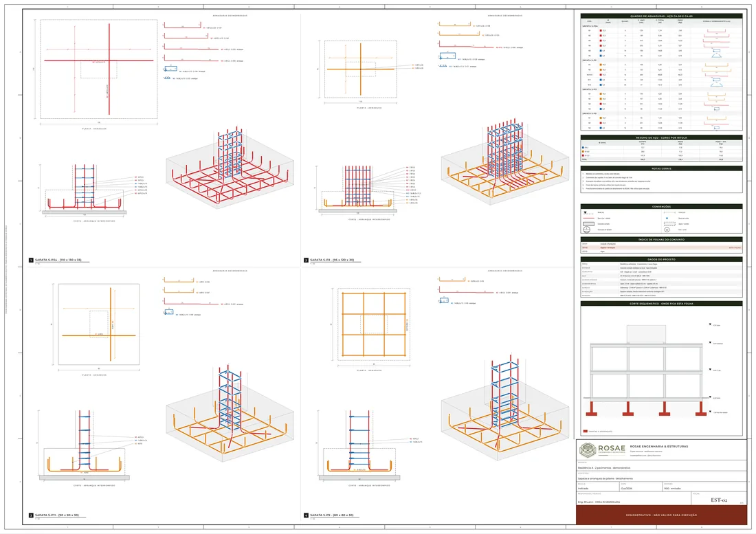Image resolution: width=756 pixels, height=534 pixels.
Task: Click the orange swatch in the Resumo de Aço table
Action: pyautogui.click(x=583, y=152)
